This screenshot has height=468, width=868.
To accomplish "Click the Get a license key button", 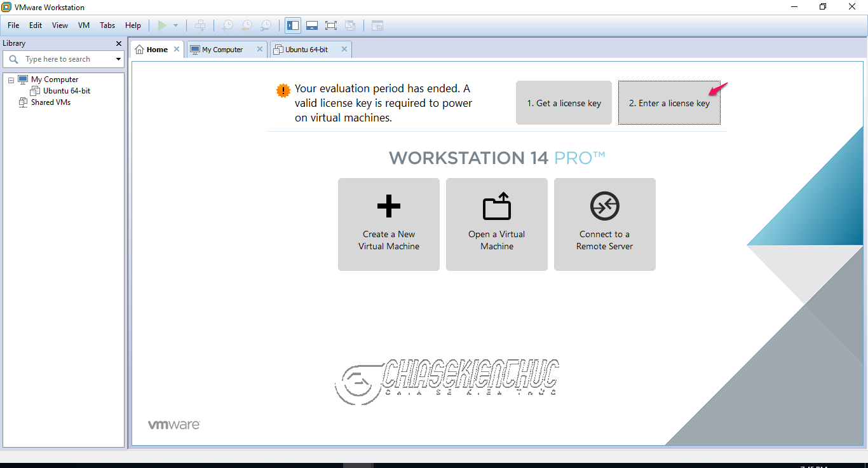I will (564, 102).
